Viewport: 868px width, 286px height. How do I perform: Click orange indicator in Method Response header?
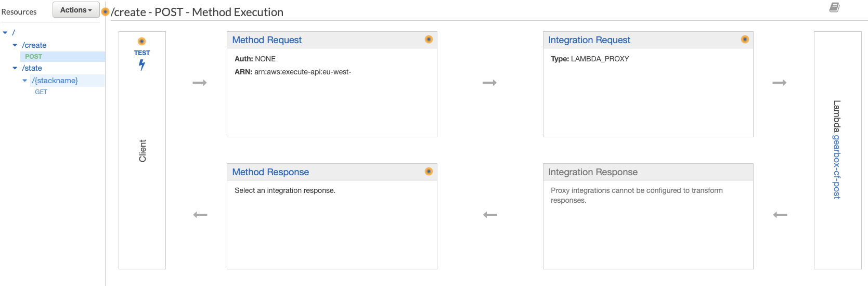point(429,172)
